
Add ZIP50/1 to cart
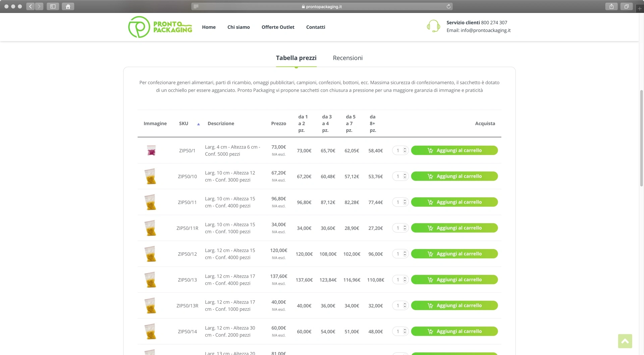coord(454,150)
